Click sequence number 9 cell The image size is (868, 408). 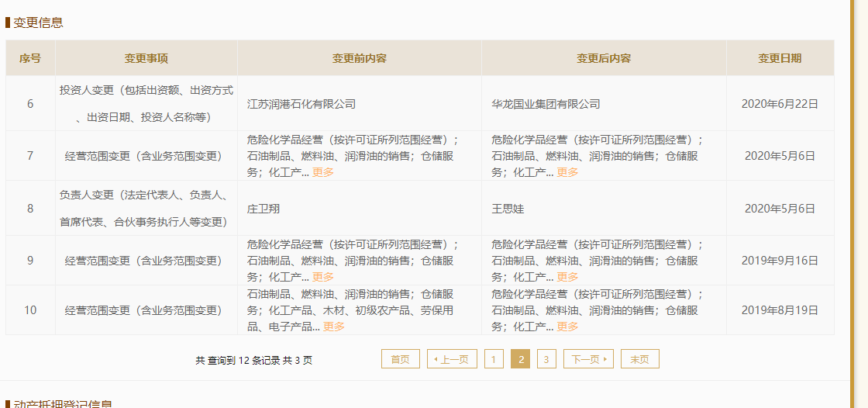(30, 261)
